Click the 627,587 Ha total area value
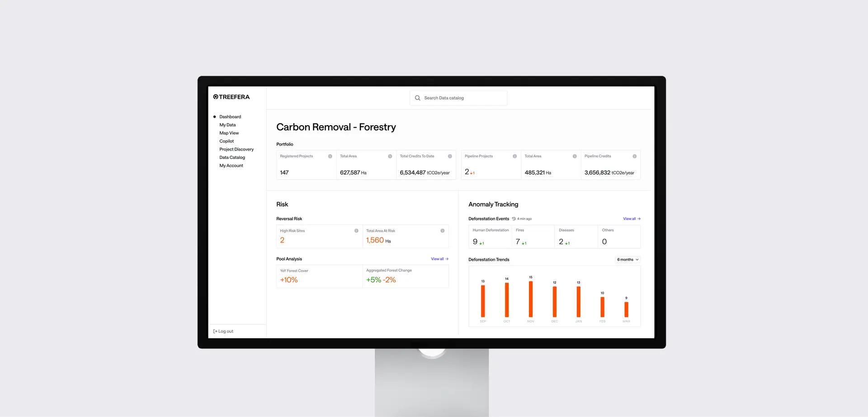868x417 pixels. [x=353, y=173]
